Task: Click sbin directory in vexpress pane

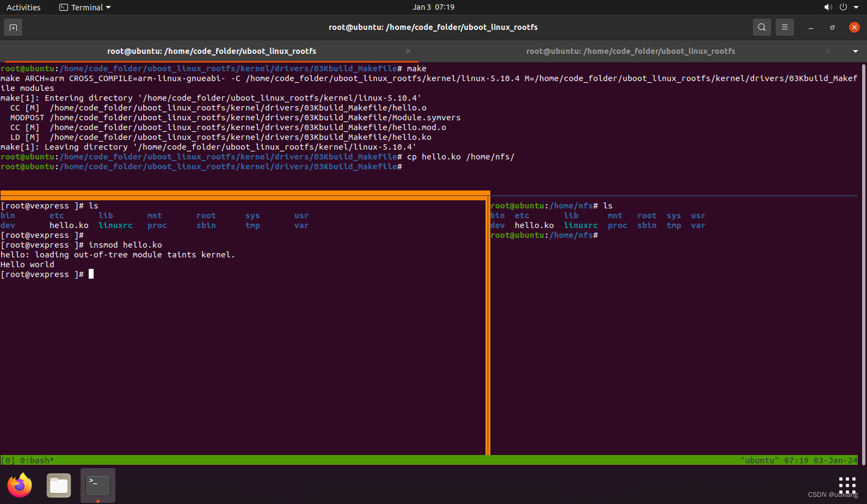Action: click(206, 225)
